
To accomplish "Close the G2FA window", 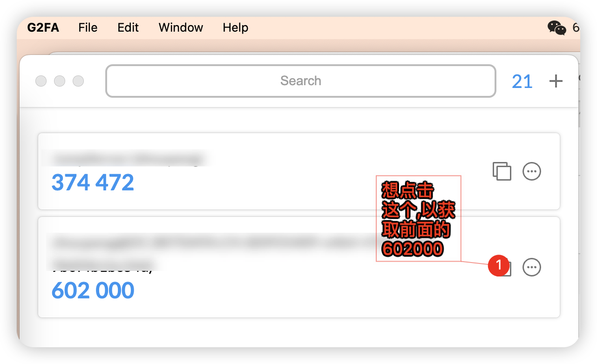I will 41,81.
